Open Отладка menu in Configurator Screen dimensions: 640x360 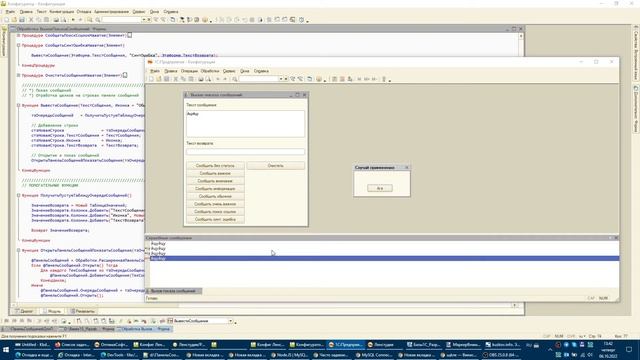point(84,12)
